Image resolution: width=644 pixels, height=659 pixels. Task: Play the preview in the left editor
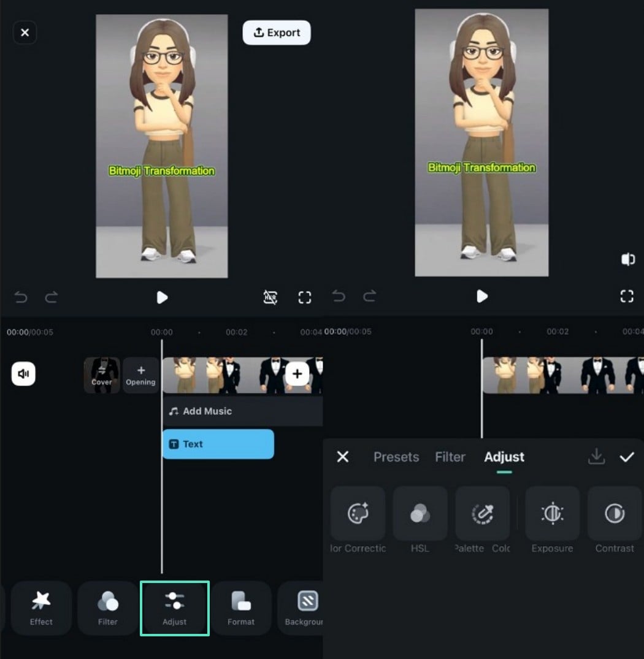[x=162, y=297]
